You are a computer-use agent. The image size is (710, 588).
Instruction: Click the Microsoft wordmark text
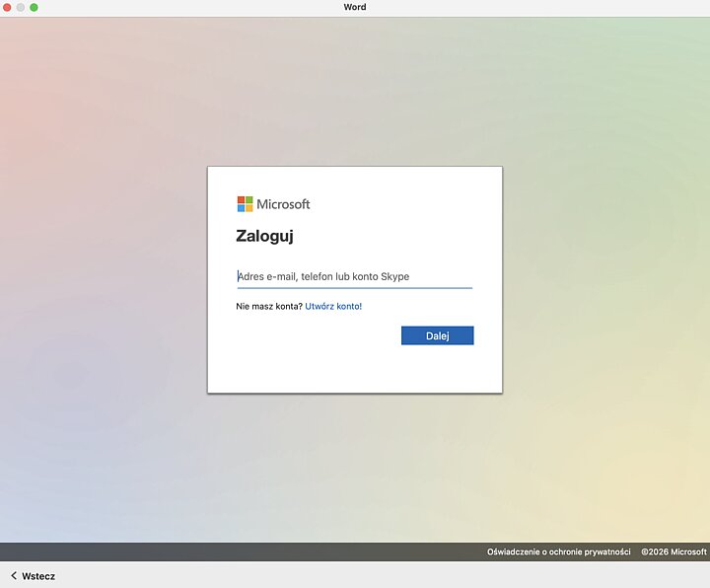click(283, 204)
